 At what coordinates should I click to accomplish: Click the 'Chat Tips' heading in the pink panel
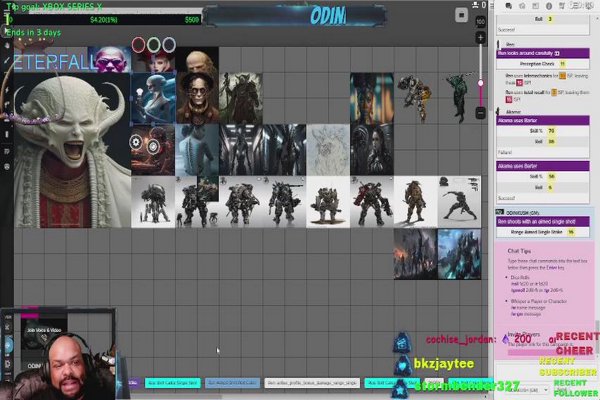tap(519, 251)
